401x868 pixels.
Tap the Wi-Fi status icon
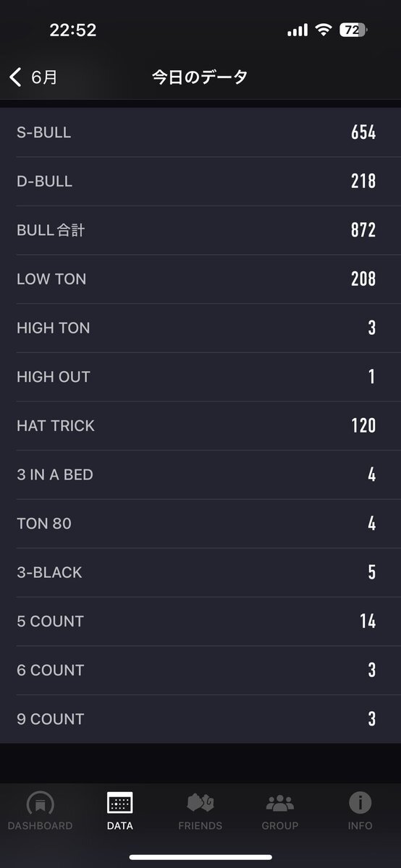click(x=323, y=30)
